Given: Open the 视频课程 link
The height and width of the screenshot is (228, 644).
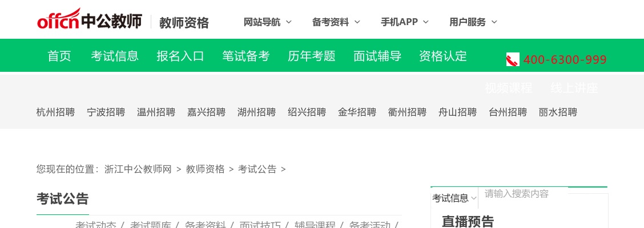Looking at the screenshot, I should (x=508, y=88).
